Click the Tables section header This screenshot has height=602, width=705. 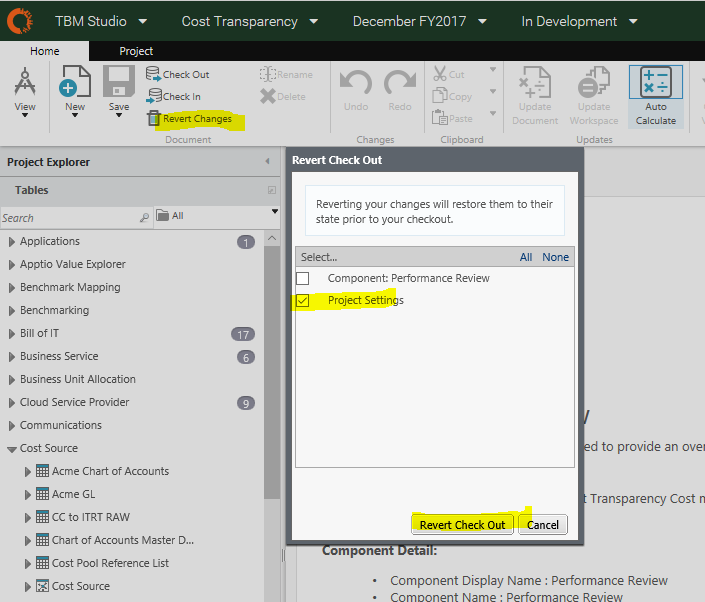[x=139, y=190]
